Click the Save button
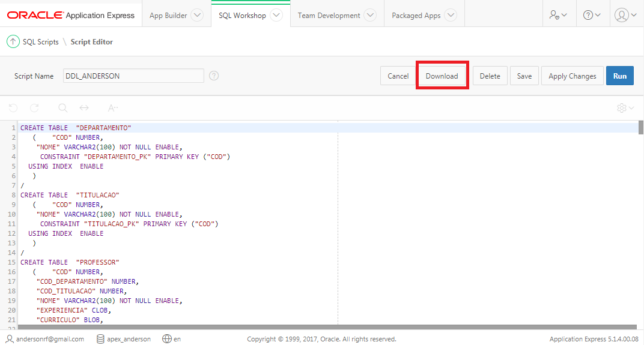Viewport: 644px width, 345px height. 524,76
